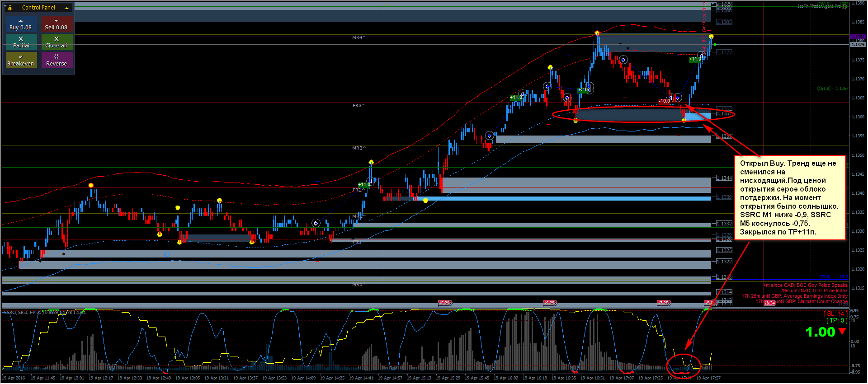Click the MR4^ level label

[359, 37]
